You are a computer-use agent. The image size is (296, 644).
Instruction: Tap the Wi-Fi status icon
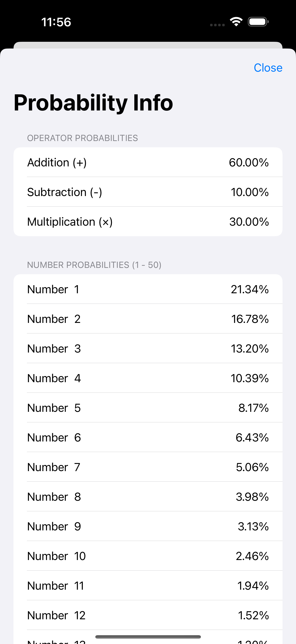[236, 22]
